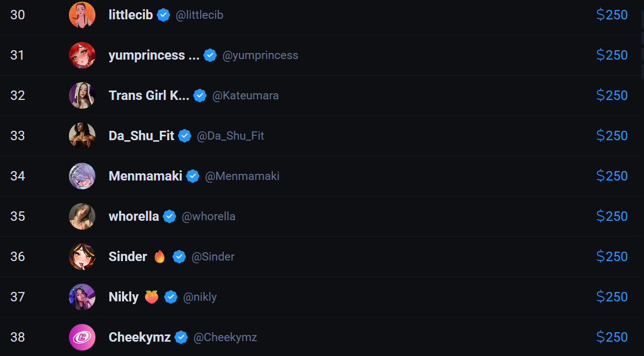Click verified badge beside Trans Girl K...
644x356 pixels.
pyautogui.click(x=200, y=95)
